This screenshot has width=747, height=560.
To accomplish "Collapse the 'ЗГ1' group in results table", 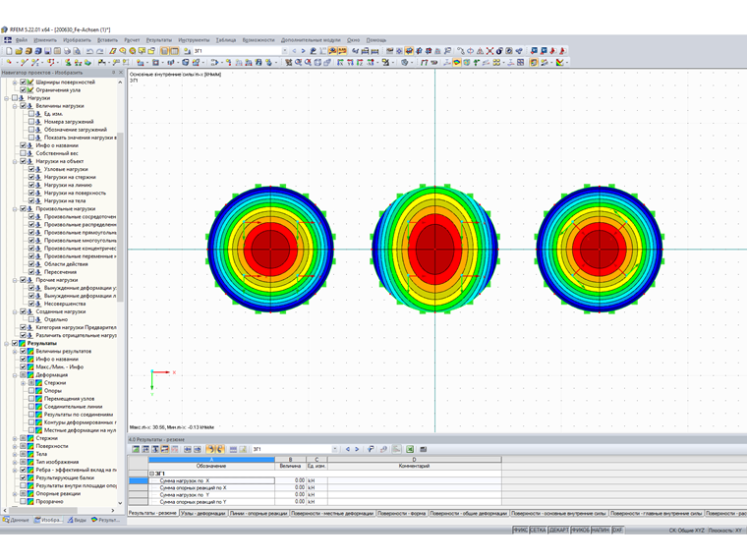I will tap(152, 474).
